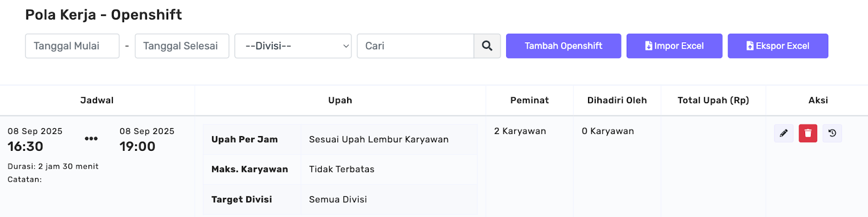Viewport: 868px width, 217px height.
Task: Focus the Tanggal Mulai date field
Action: 72,46
